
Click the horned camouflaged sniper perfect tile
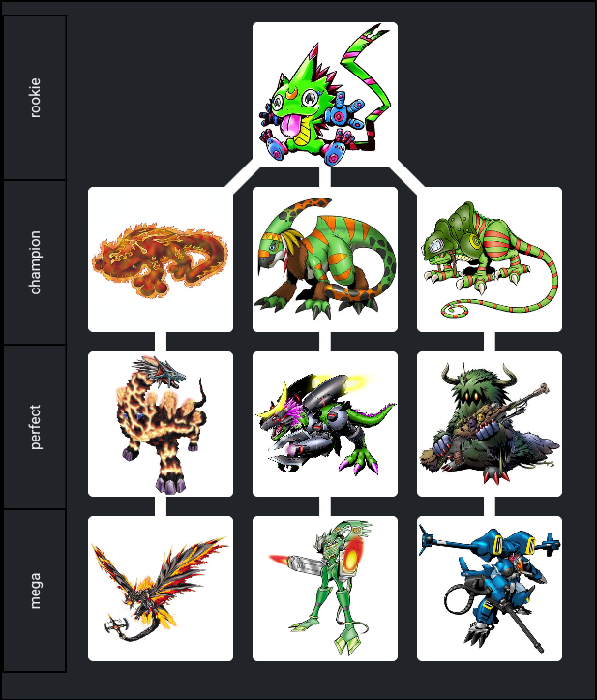pos(490,424)
